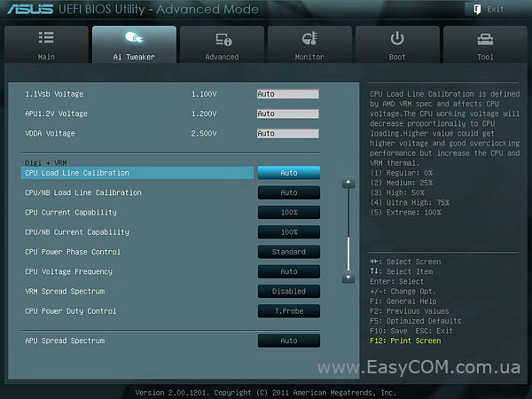Click the Monitor thermometer icon

click(309, 38)
